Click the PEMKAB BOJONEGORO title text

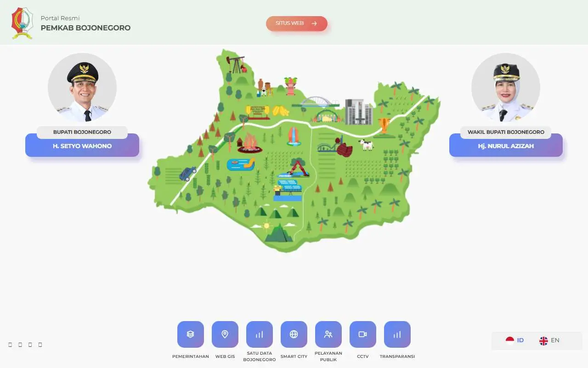[85, 28]
